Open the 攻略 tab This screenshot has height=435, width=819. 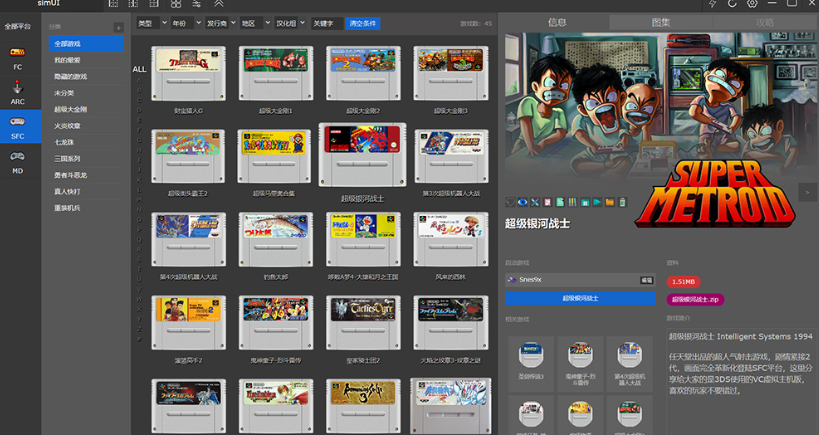(764, 22)
